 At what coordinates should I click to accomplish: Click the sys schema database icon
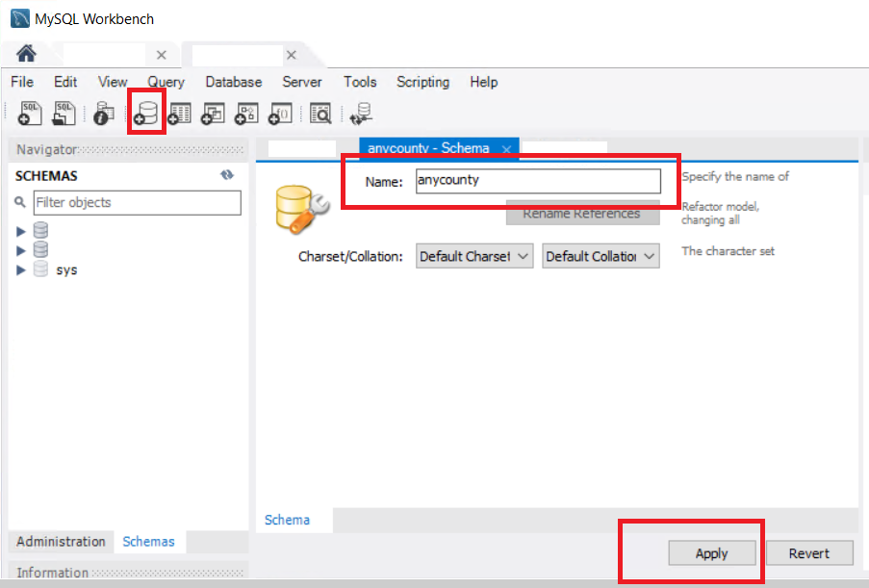click(x=40, y=269)
